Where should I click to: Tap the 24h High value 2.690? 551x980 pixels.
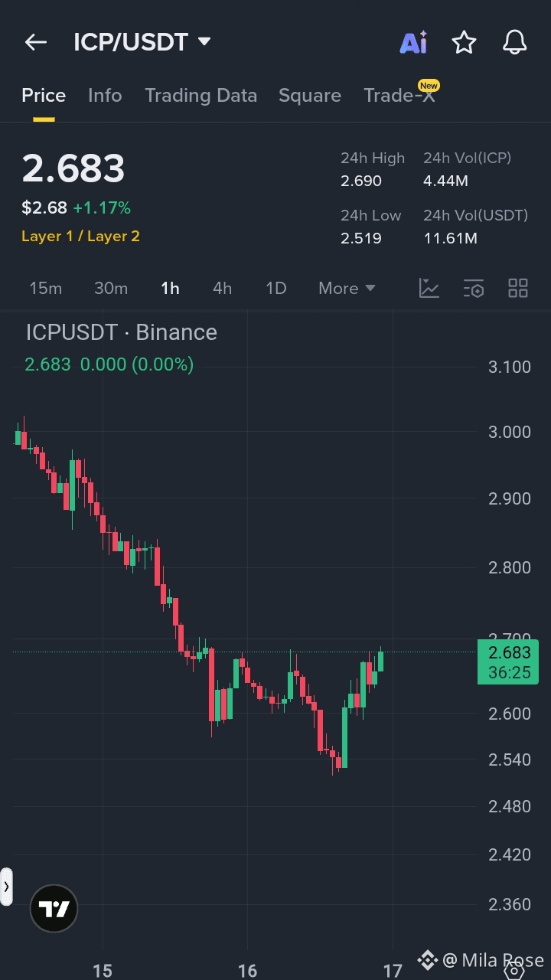pos(361,181)
